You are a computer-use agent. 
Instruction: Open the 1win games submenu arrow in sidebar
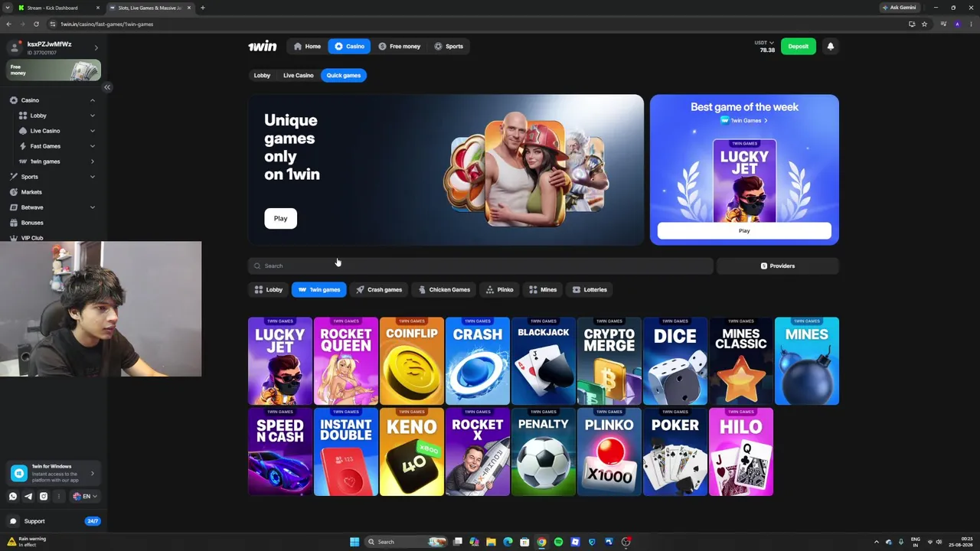click(93, 161)
